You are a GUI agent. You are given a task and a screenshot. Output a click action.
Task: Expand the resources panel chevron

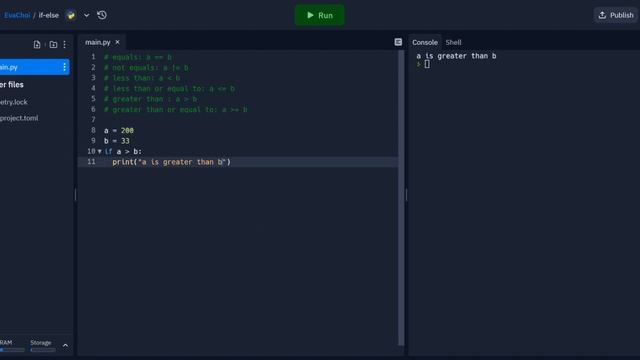(x=65, y=345)
